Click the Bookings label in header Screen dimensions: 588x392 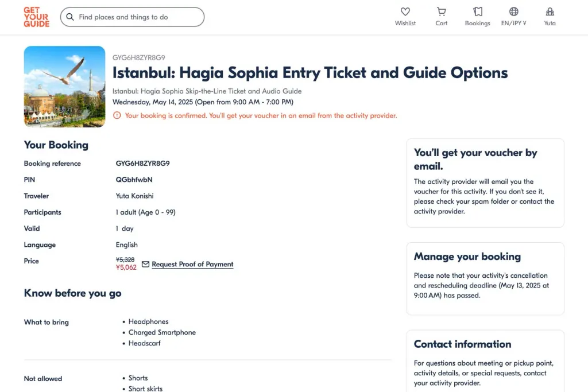(477, 24)
